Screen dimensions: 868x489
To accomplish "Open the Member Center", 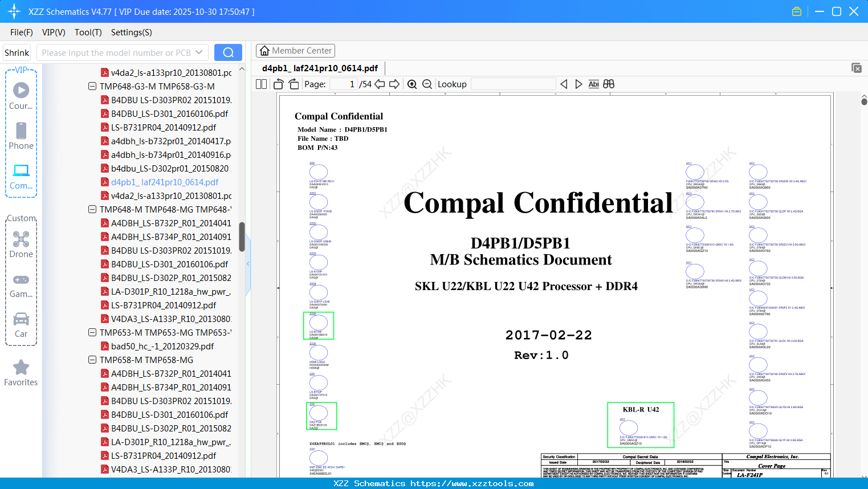I will (295, 51).
